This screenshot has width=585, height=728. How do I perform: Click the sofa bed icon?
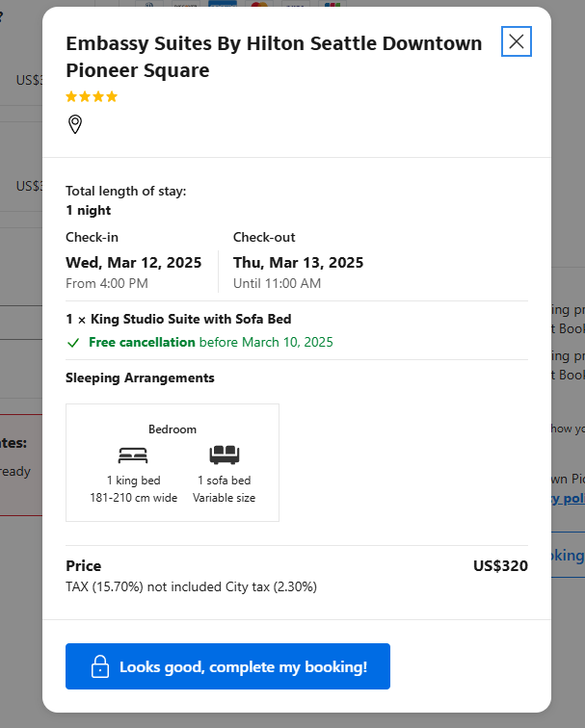[x=224, y=455]
